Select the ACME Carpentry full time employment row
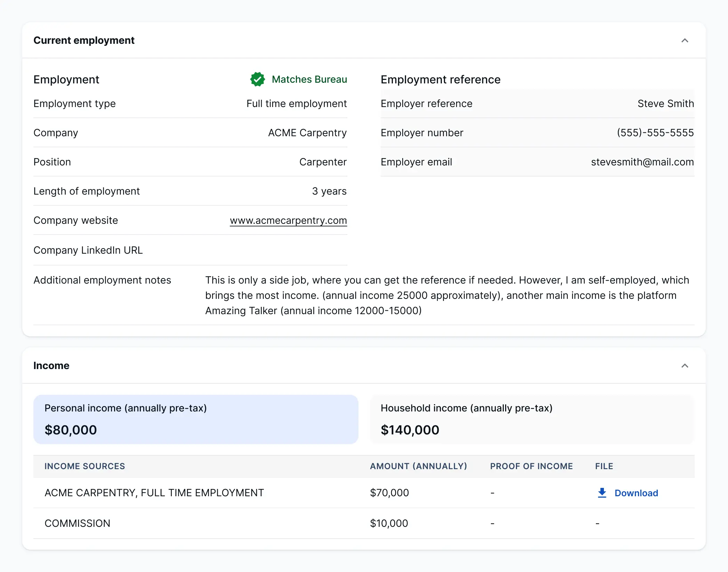The height and width of the screenshot is (572, 728). 154,493
